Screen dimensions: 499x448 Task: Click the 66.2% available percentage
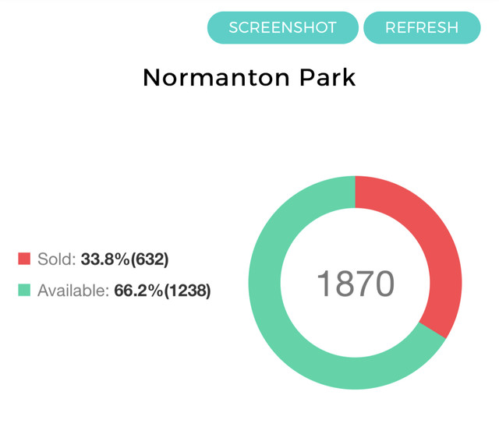pos(139,291)
